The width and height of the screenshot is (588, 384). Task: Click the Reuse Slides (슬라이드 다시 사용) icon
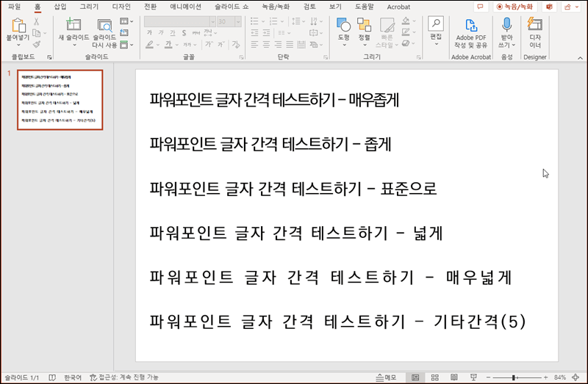coord(104,25)
